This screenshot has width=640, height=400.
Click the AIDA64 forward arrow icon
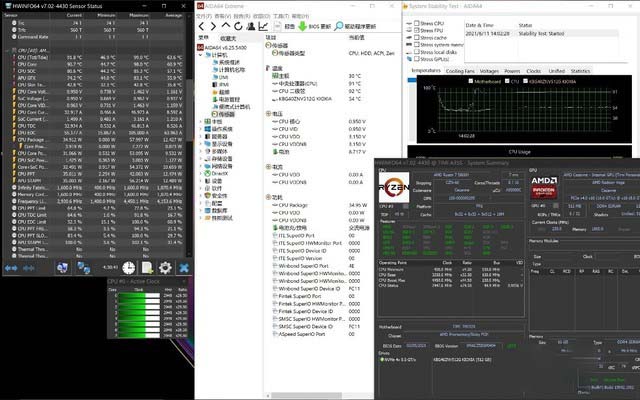click(213, 26)
